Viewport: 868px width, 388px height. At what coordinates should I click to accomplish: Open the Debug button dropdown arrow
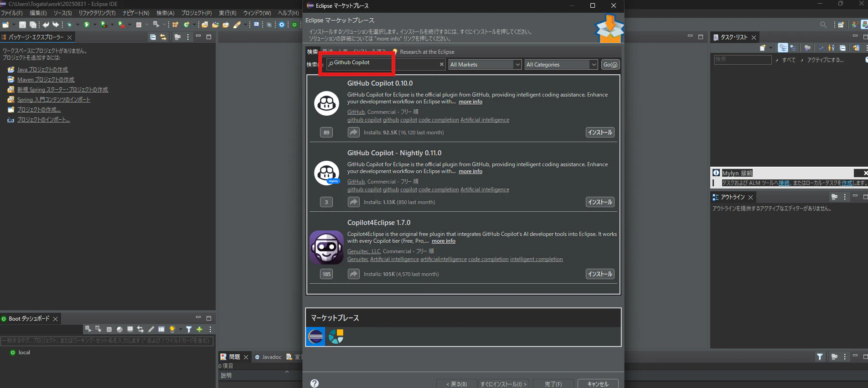pyautogui.click(x=77, y=25)
